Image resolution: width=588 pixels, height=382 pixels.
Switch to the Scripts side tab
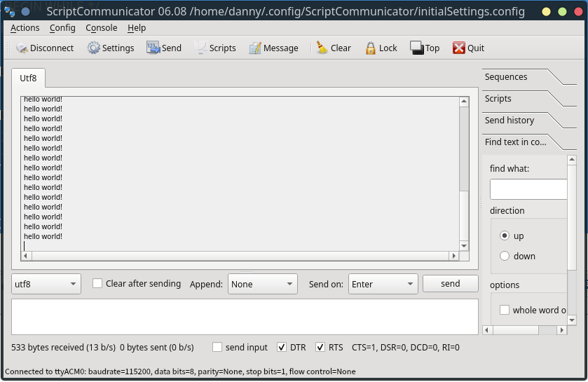498,99
